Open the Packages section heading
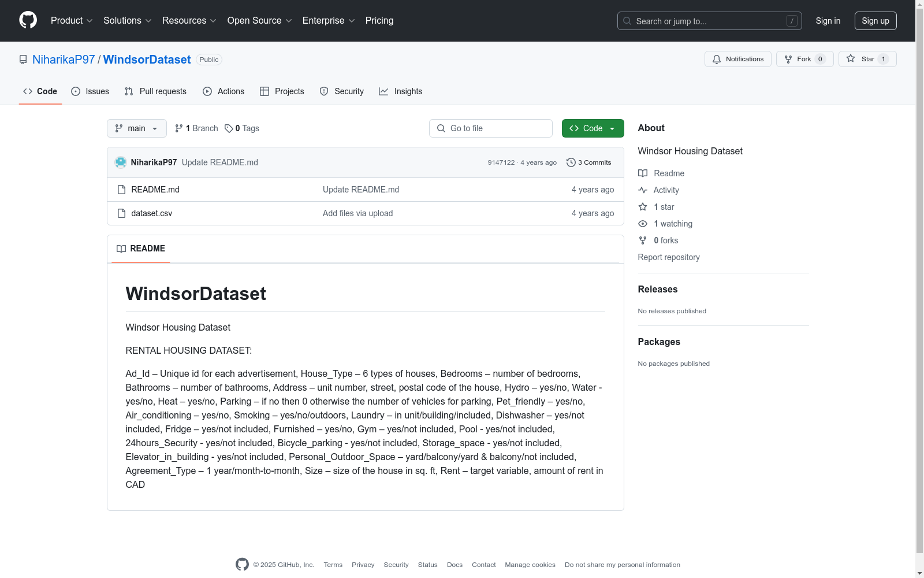Viewport: 924px width, 578px height. (659, 342)
